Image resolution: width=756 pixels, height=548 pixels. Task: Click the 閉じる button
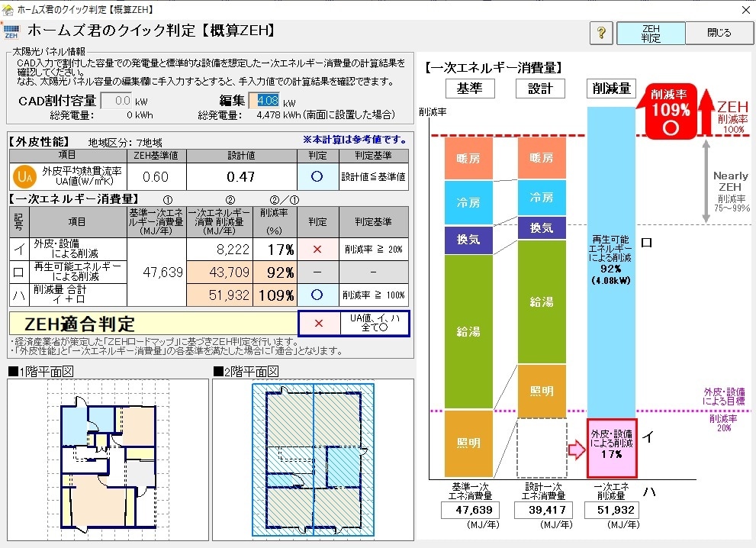click(719, 34)
